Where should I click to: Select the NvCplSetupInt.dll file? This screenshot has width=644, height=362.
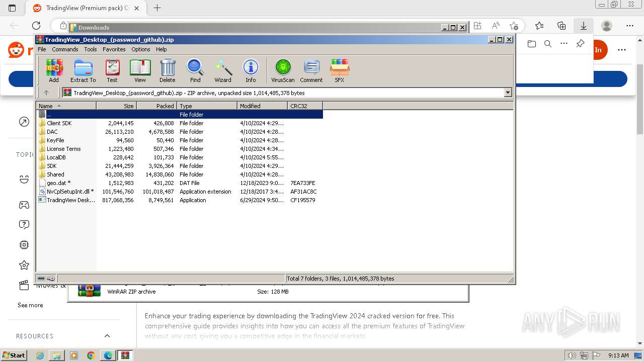180,192
